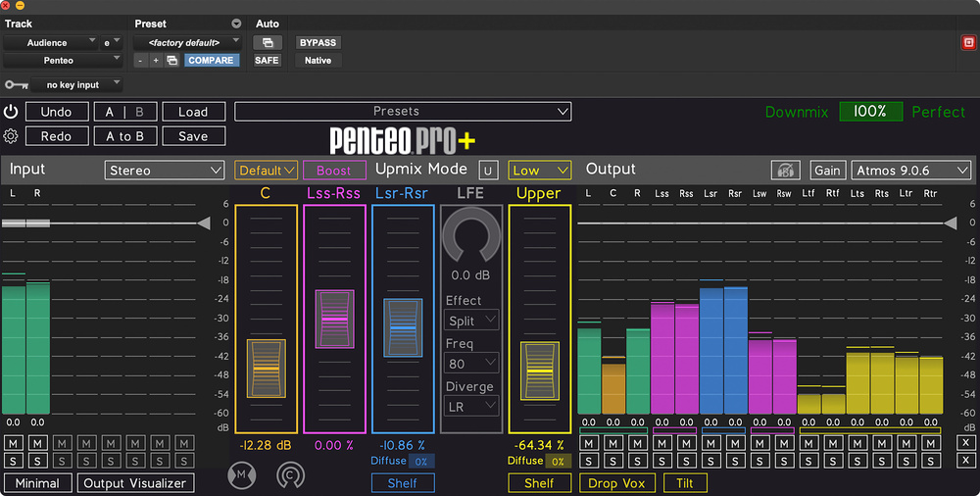
Task: Open the Penteo plug-in selector dropdown
Action: point(63,60)
